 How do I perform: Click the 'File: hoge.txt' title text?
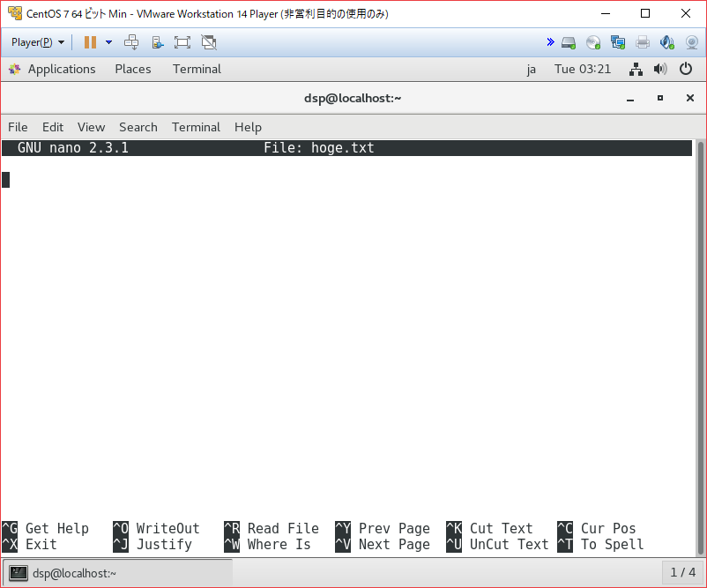click(x=319, y=148)
